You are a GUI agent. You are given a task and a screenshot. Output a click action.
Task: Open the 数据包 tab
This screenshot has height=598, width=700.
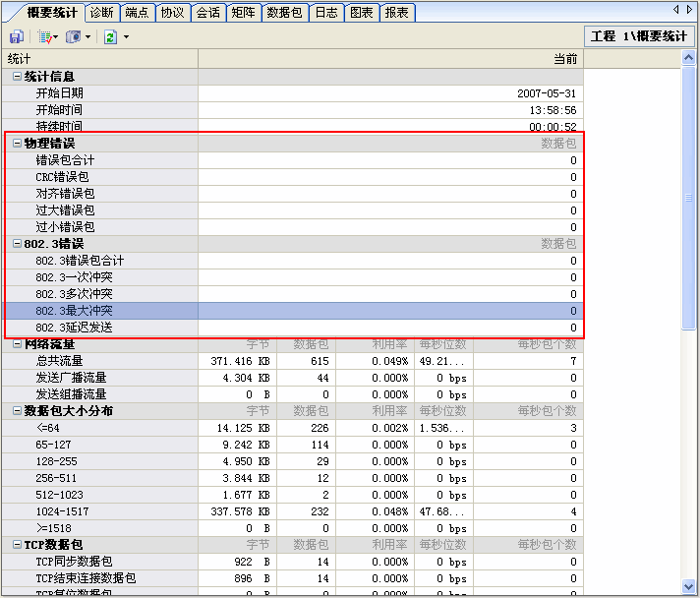(x=284, y=13)
